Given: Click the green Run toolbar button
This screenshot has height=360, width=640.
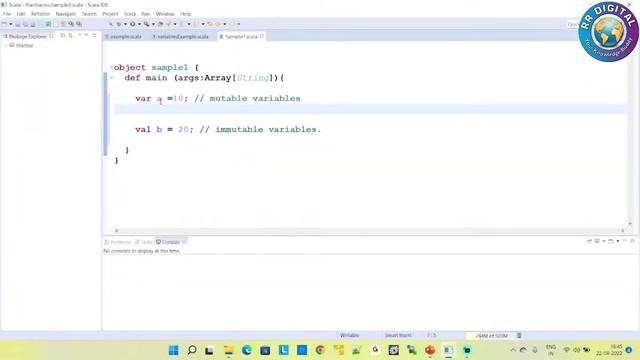Looking at the screenshot, I should tap(133, 24).
